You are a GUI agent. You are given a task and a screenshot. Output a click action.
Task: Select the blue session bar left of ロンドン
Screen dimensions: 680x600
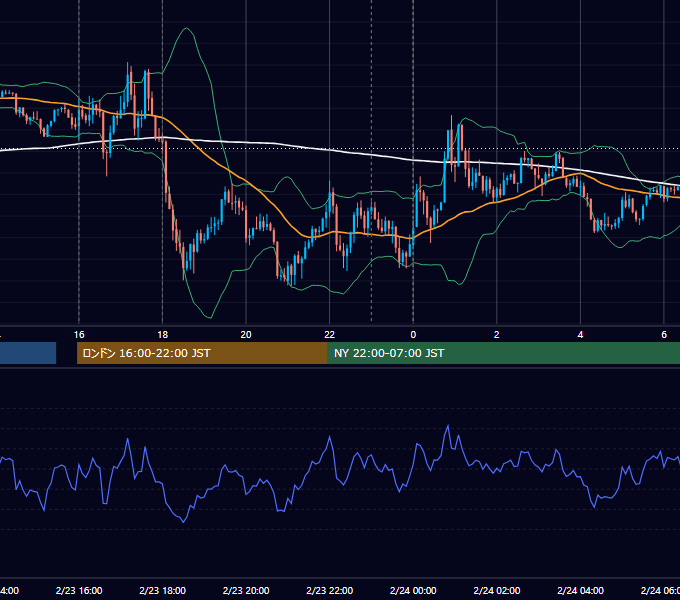coord(28,353)
